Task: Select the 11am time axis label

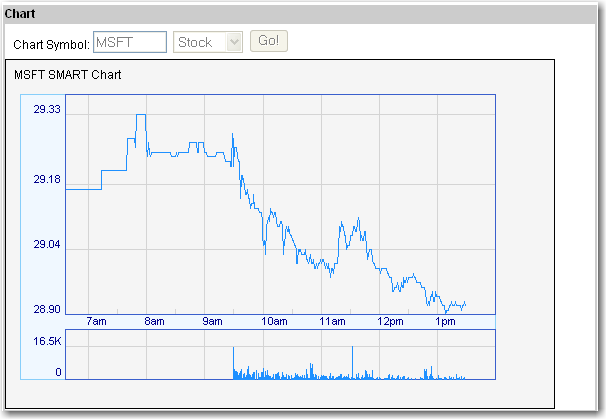Action: click(332, 321)
